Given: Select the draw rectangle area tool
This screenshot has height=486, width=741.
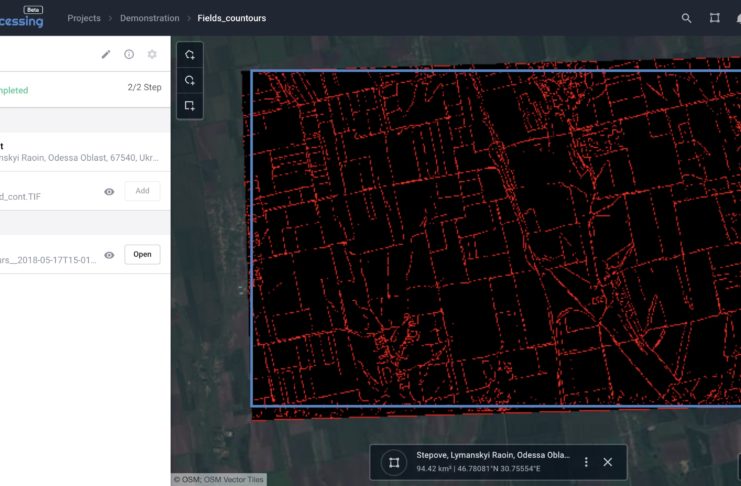Looking at the screenshot, I should 190,106.
